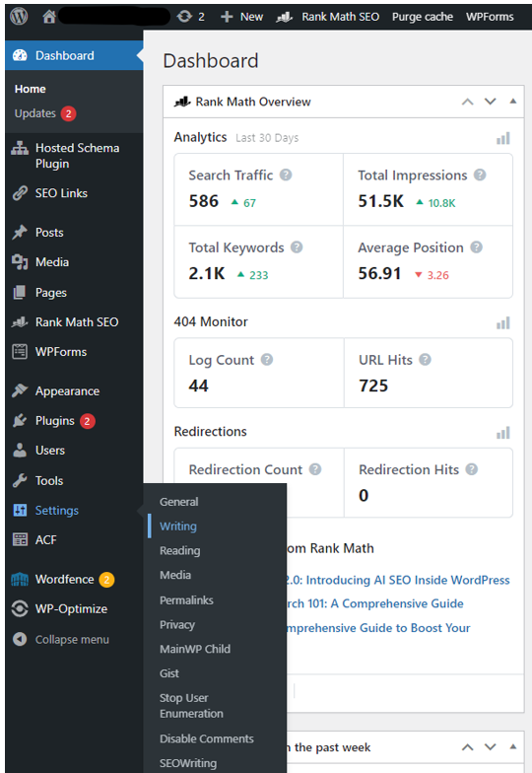Screen dimensions: 532x773
Task: Open Media settings submenu item
Action: [175, 576]
